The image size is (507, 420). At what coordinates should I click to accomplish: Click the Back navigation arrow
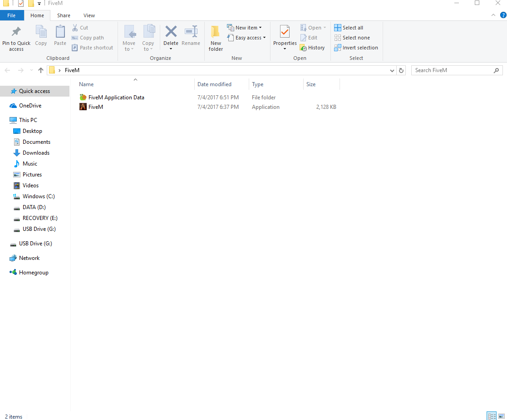[x=8, y=70]
